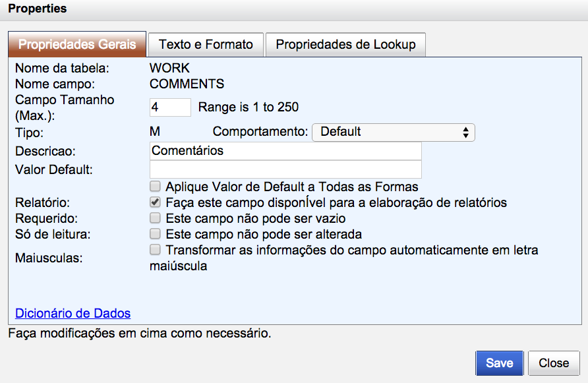Click the COMMENTS field name value
588x383 pixels.
coord(187,84)
